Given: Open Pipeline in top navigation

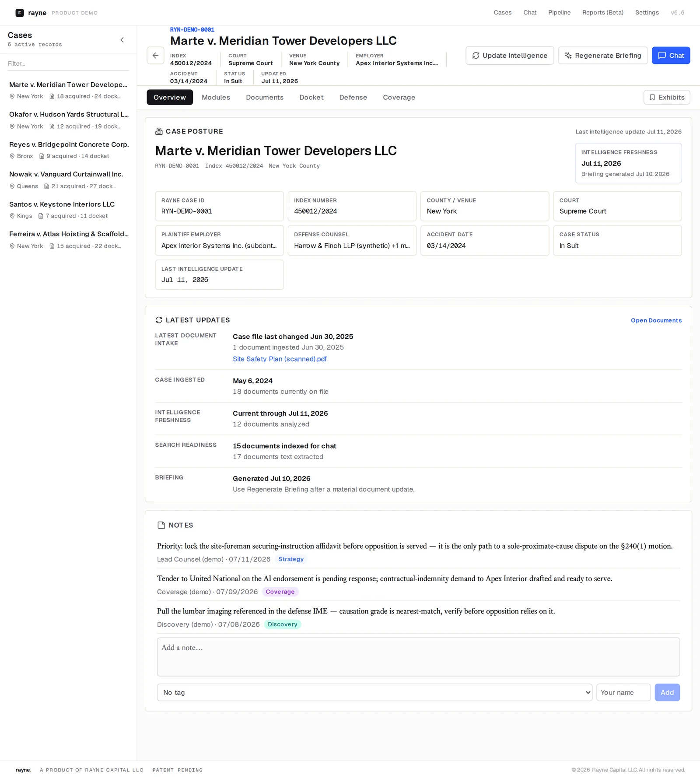Looking at the screenshot, I should (x=559, y=13).
